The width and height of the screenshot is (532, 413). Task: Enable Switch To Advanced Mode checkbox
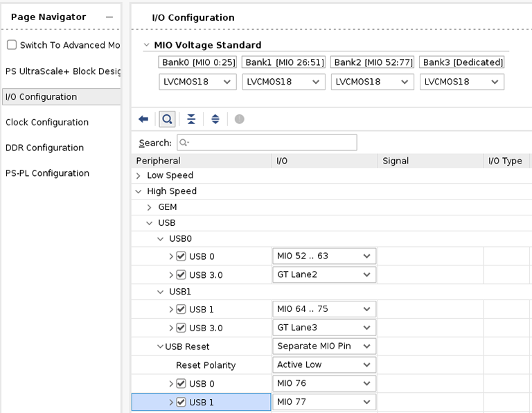click(x=12, y=45)
